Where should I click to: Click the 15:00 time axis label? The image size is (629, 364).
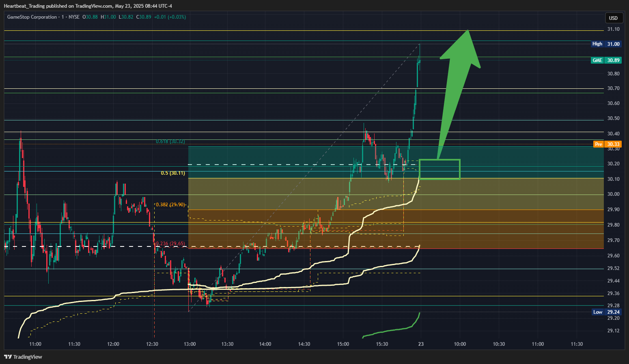pos(343,344)
